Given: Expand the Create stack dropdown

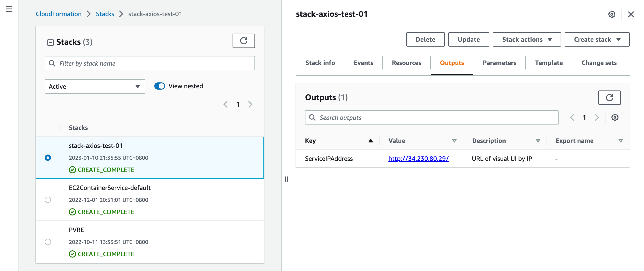Looking at the screenshot, I should (x=597, y=40).
